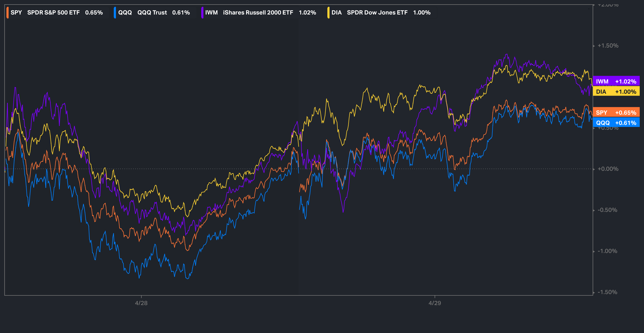
Task: Open iShares Russell 2000 ETF legend name
Action: point(258,13)
